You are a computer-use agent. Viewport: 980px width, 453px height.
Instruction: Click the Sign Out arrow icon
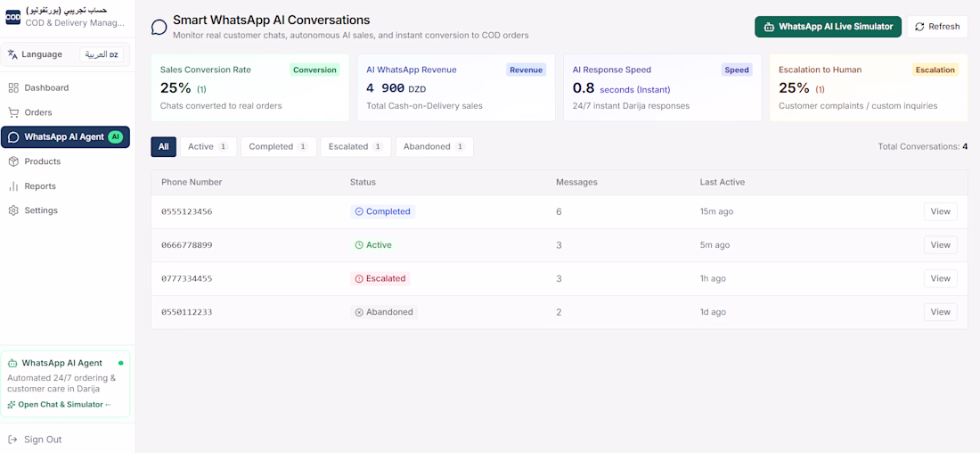13,440
